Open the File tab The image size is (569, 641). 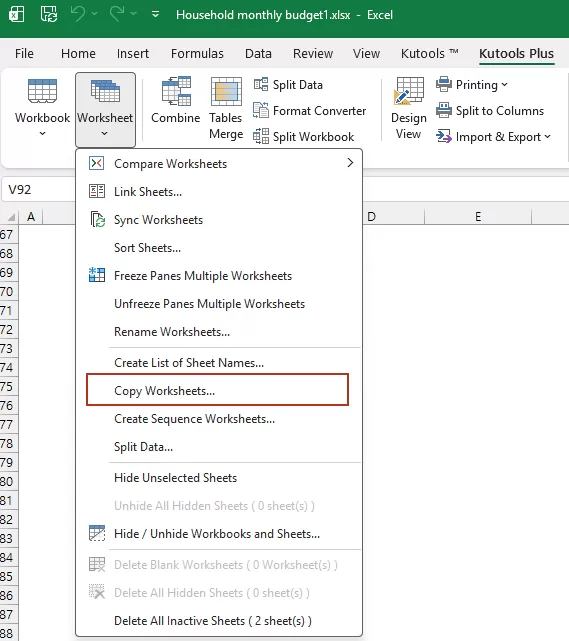[x=24, y=54]
